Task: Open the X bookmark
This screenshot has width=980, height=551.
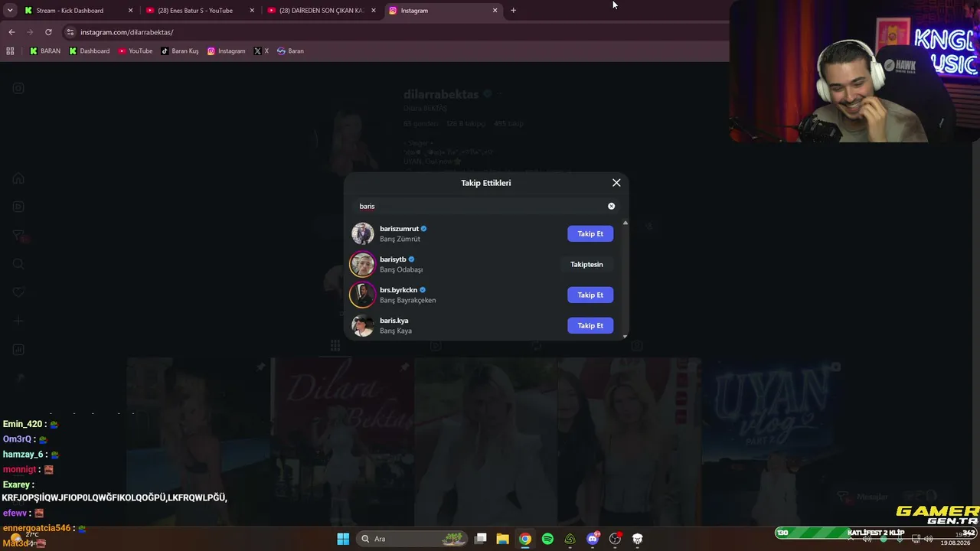Action: point(261,51)
